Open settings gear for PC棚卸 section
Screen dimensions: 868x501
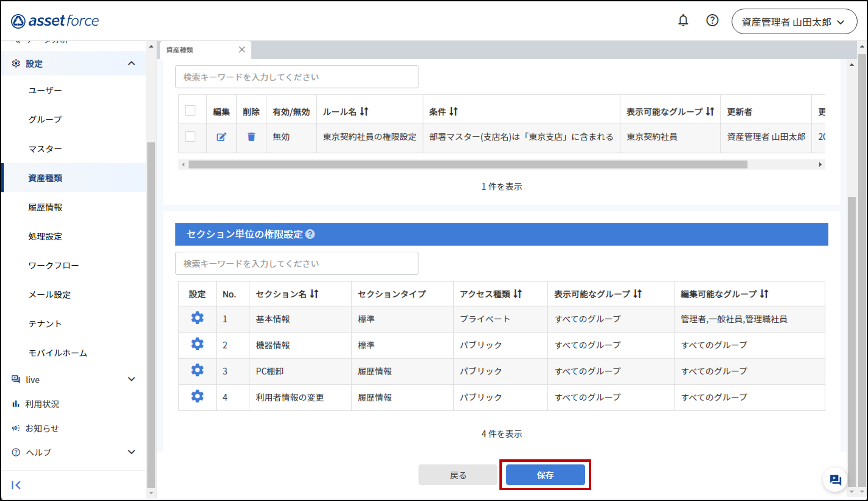[x=197, y=370]
